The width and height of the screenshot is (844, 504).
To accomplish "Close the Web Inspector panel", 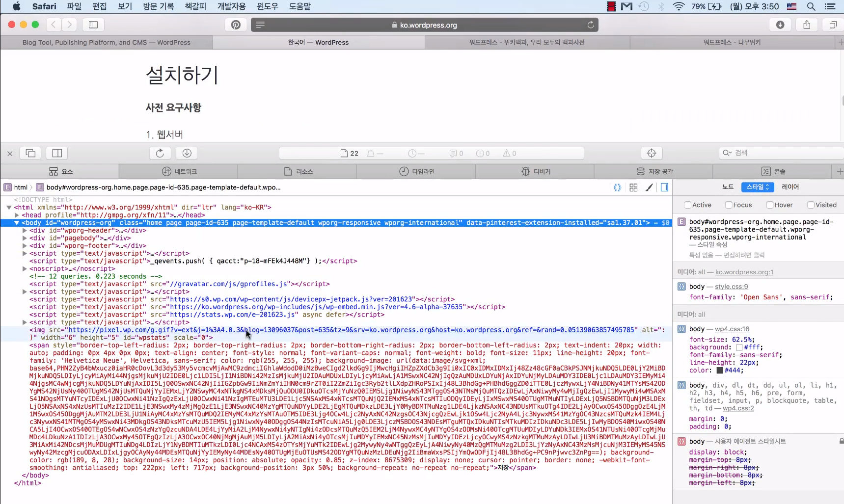I will [10, 153].
